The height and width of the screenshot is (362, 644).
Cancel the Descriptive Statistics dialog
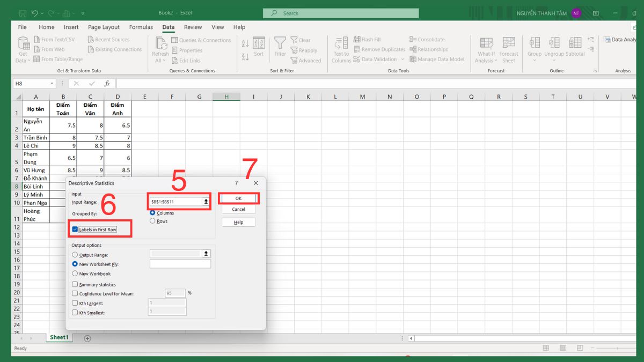pos(239,210)
